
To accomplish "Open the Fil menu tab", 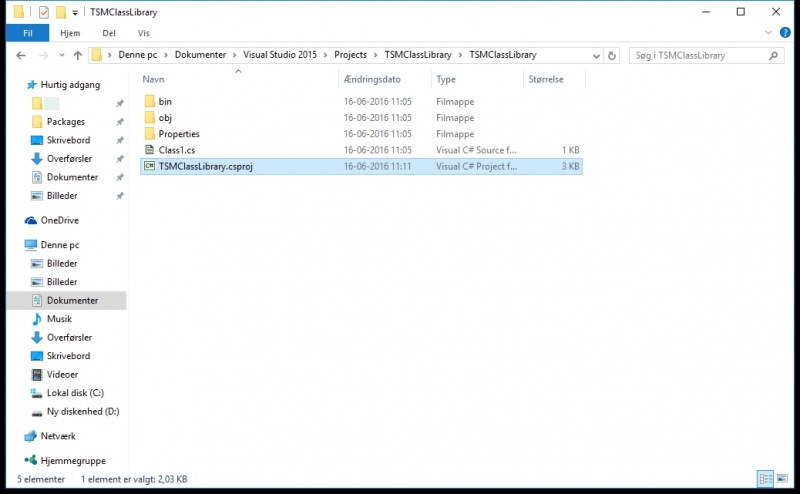I will [x=28, y=33].
